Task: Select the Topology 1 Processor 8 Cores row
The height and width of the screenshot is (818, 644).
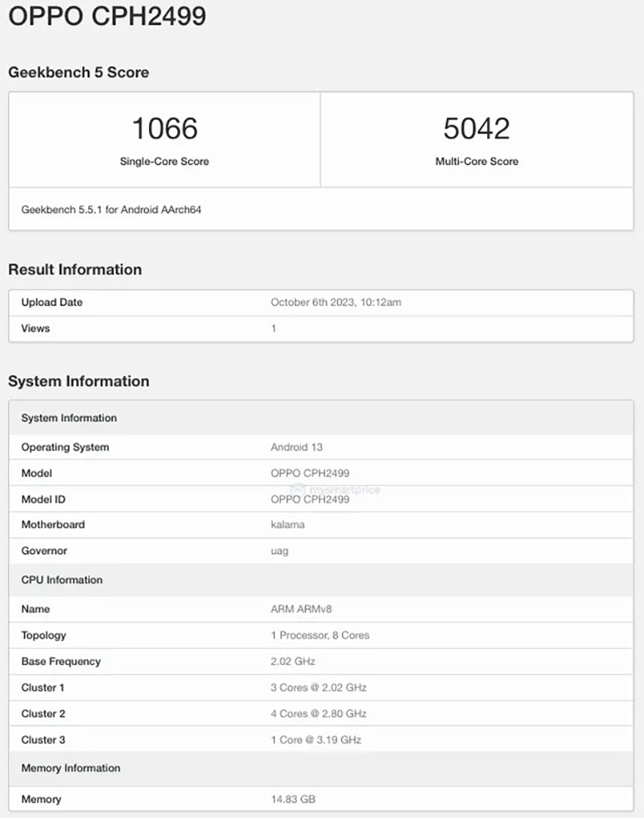Action: [x=320, y=635]
